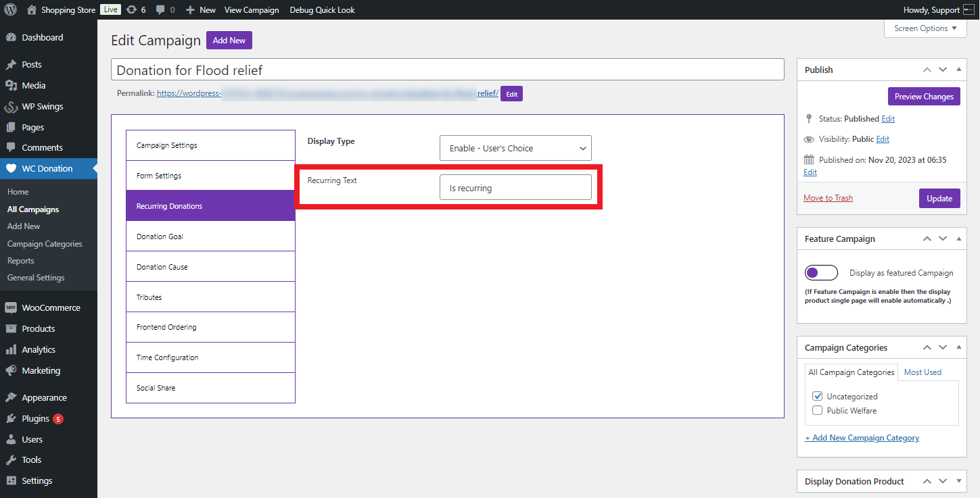Viewport: 980px width, 498px height.
Task: Click the Comments icon in sidebar
Action: pos(11,148)
